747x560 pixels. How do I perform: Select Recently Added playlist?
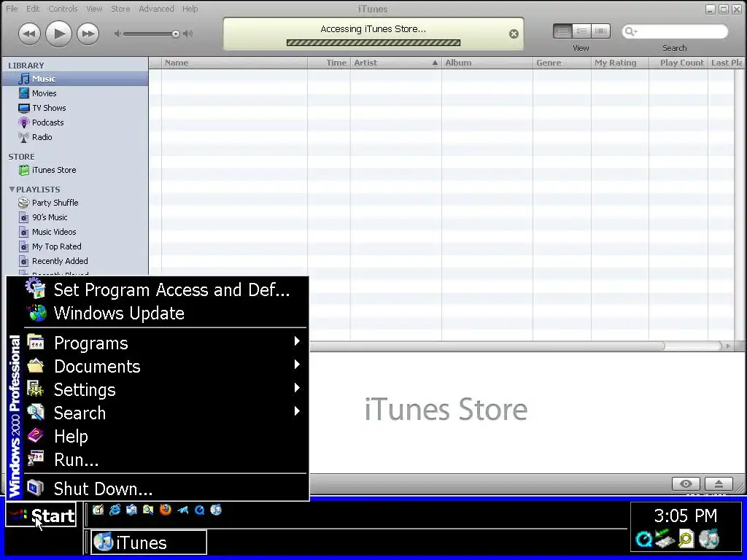click(75, 261)
